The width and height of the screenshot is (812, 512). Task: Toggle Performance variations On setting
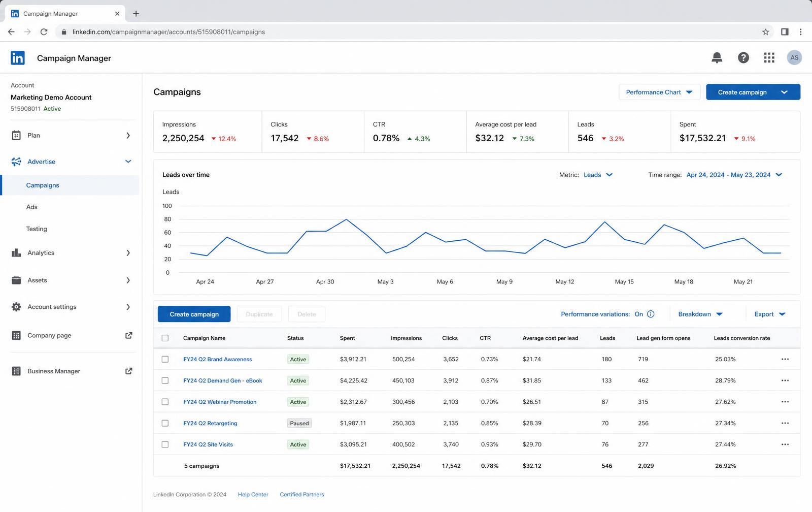pos(638,314)
